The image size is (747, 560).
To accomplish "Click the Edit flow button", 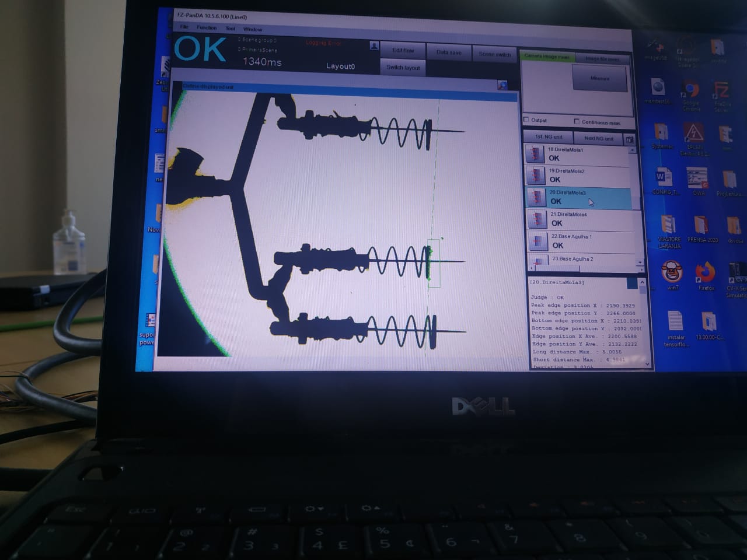I will point(403,50).
